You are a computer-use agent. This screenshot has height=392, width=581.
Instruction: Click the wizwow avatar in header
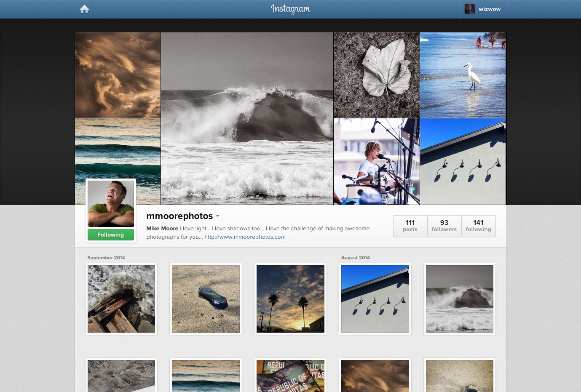[x=469, y=9]
